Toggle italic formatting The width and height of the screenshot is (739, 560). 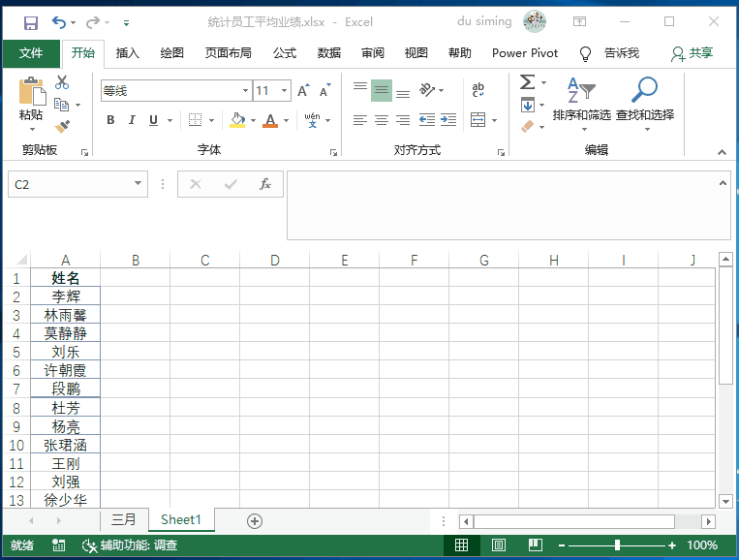click(x=132, y=120)
